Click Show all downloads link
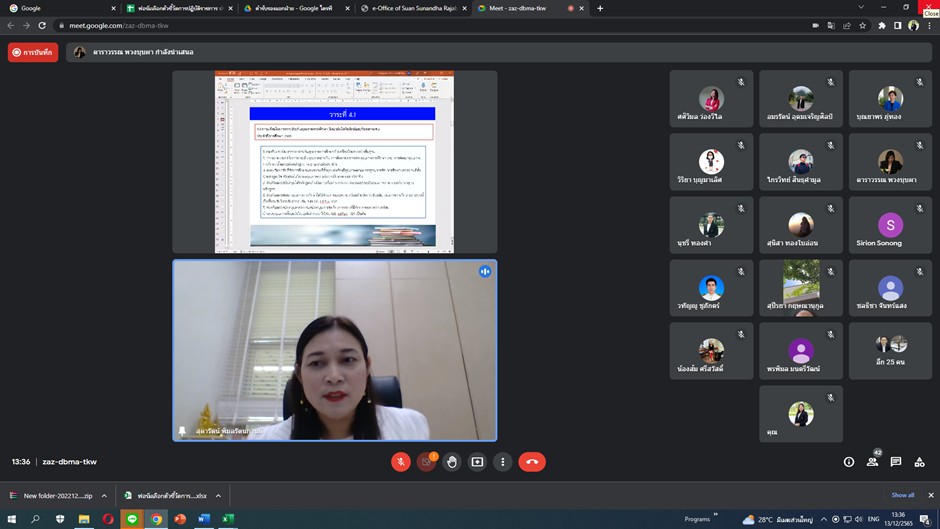Viewport: 940px width, 529px height. click(x=902, y=495)
